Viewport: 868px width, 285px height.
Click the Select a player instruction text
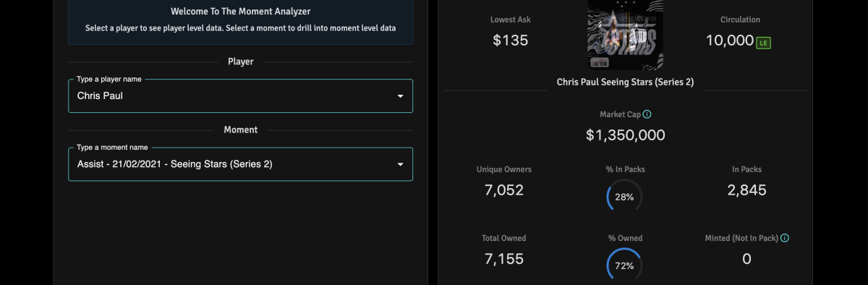point(240,28)
